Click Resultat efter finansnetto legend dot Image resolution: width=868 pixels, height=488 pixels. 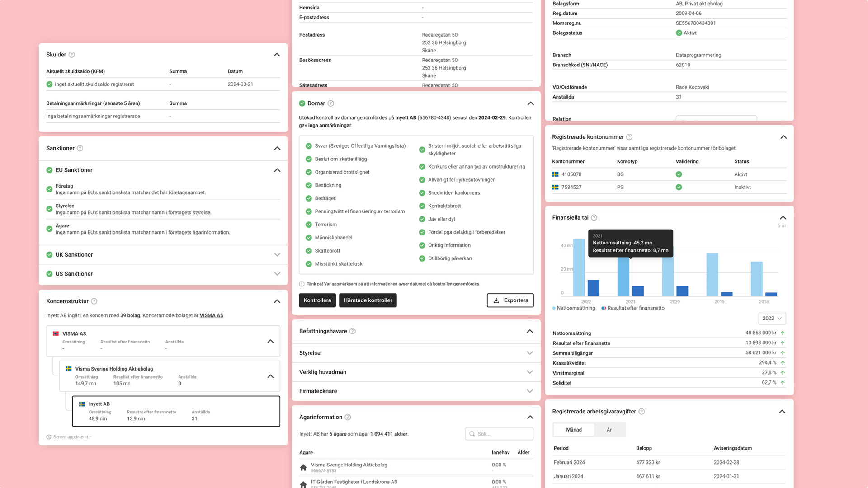coord(604,308)
